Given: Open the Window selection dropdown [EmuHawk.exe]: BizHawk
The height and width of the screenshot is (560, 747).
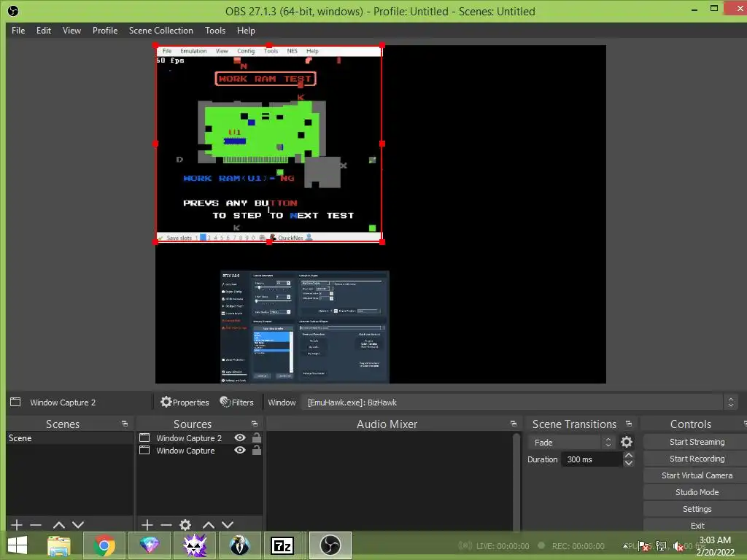Looking at the screenshot, I should [519, 402].
